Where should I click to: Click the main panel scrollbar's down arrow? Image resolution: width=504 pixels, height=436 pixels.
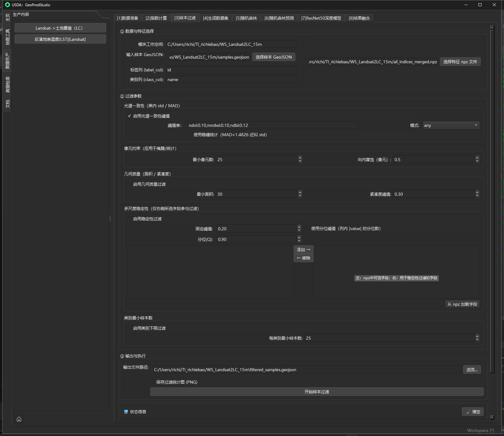pos(492,417)
